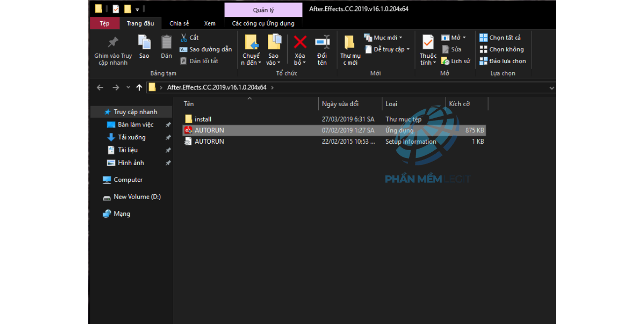Click Sửa edit button
The height and width of the screenshot is (324, 644).
(452, 49)
